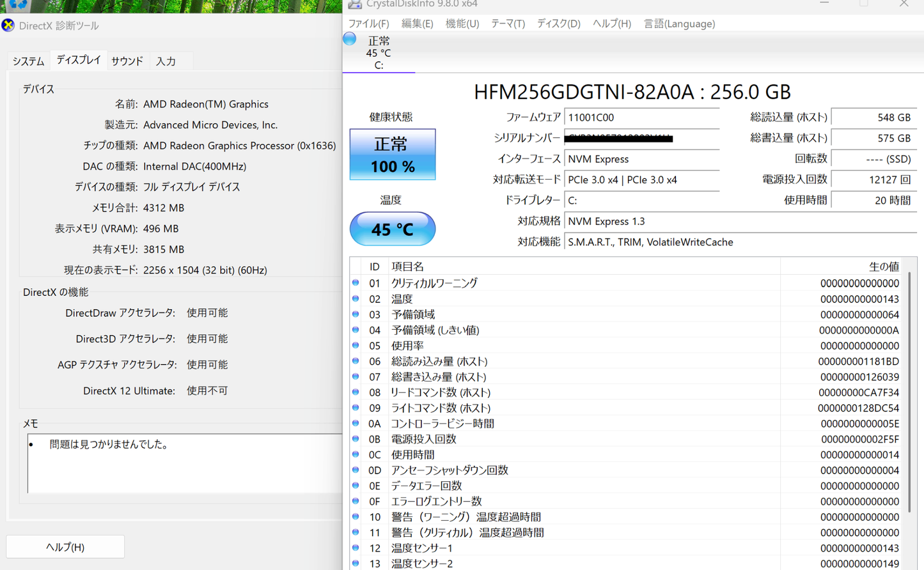Click the DirectX diagnostic tool title icon
The image size is (924, 570).
click(8, 26)
